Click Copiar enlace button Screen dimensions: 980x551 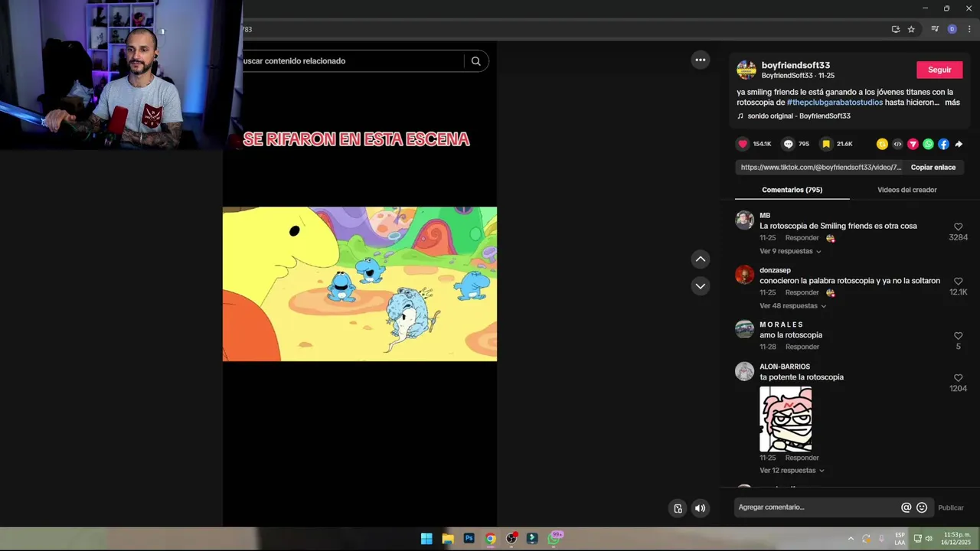coord(933,167)
